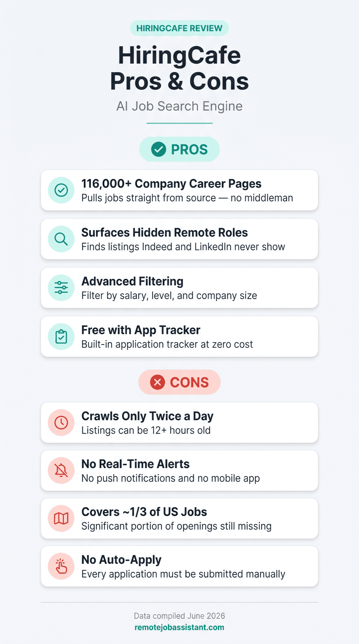Click the Surfaces Hidden Remote Roles card title
Screen dimensions: 359x644
coord(165,233)
